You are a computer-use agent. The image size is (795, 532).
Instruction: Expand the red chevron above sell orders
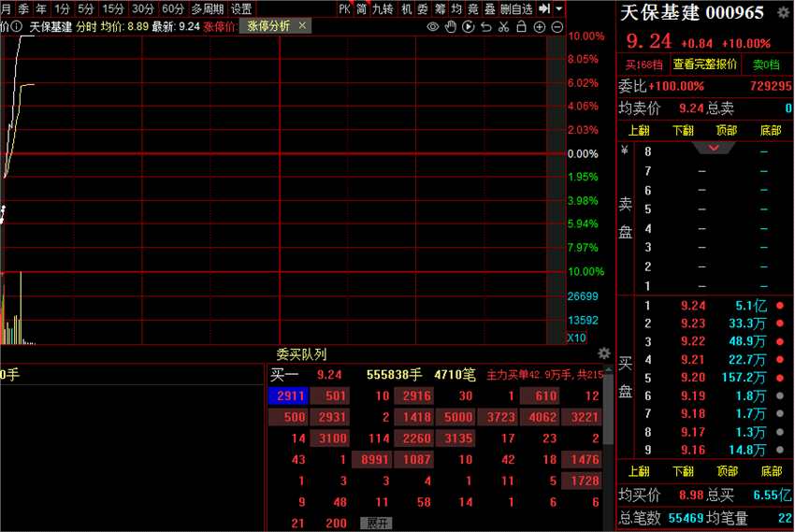714,148
